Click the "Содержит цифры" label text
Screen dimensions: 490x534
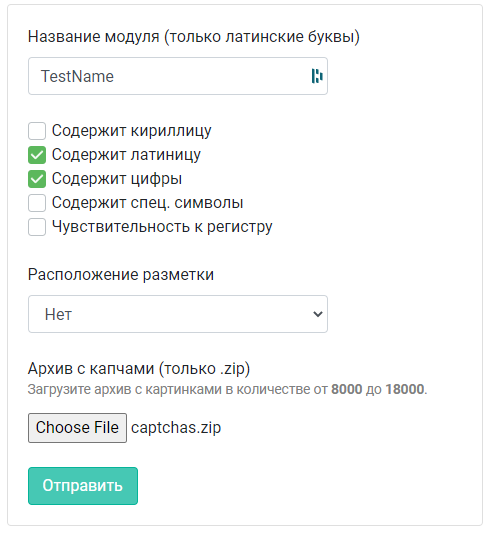point(117,179)
